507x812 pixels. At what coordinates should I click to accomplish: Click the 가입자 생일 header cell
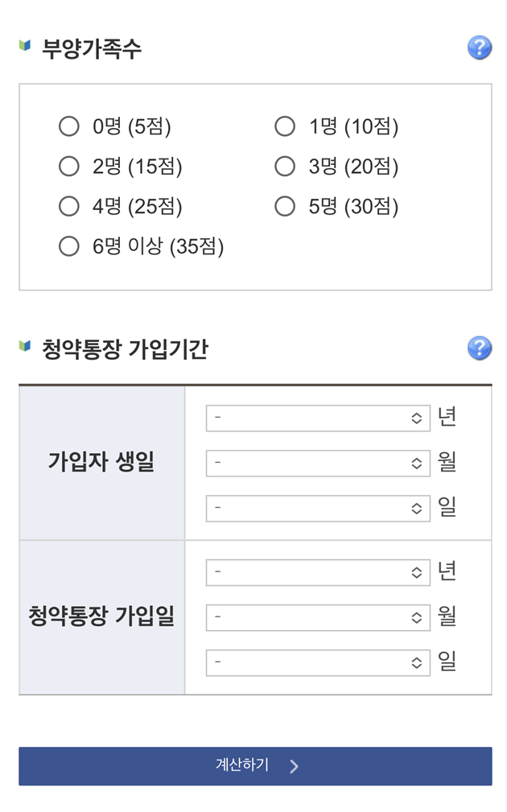pos(101,462)
